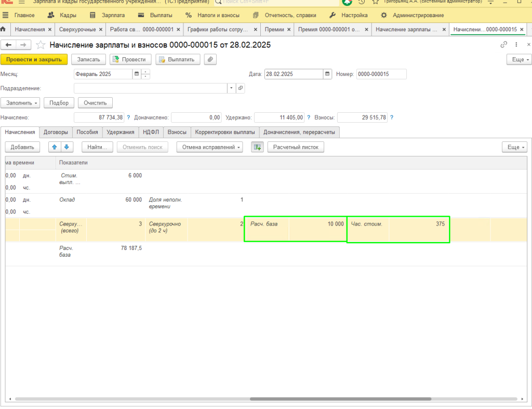Click the Добавить button
Screen dimensions: 532x409
(x=22, y=147)
